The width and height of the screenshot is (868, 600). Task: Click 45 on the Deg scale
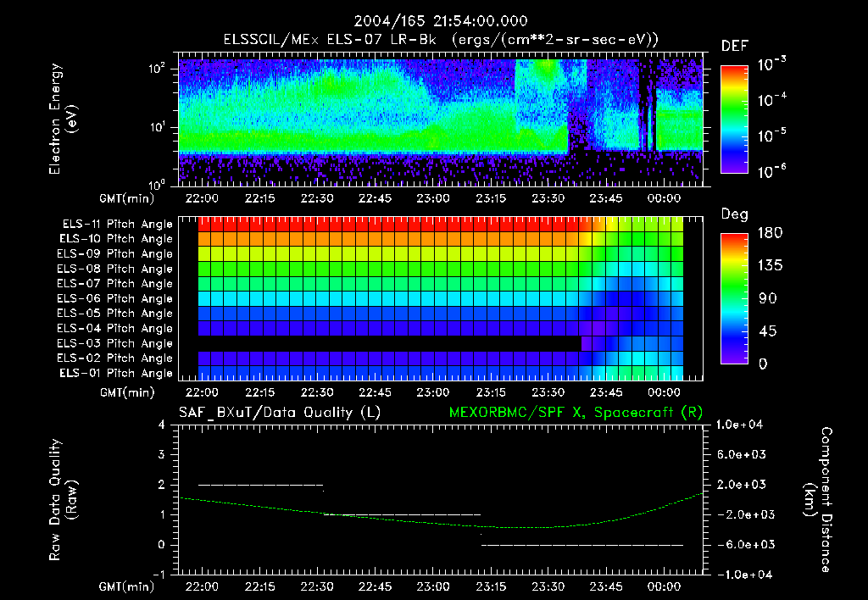(767, 331)
